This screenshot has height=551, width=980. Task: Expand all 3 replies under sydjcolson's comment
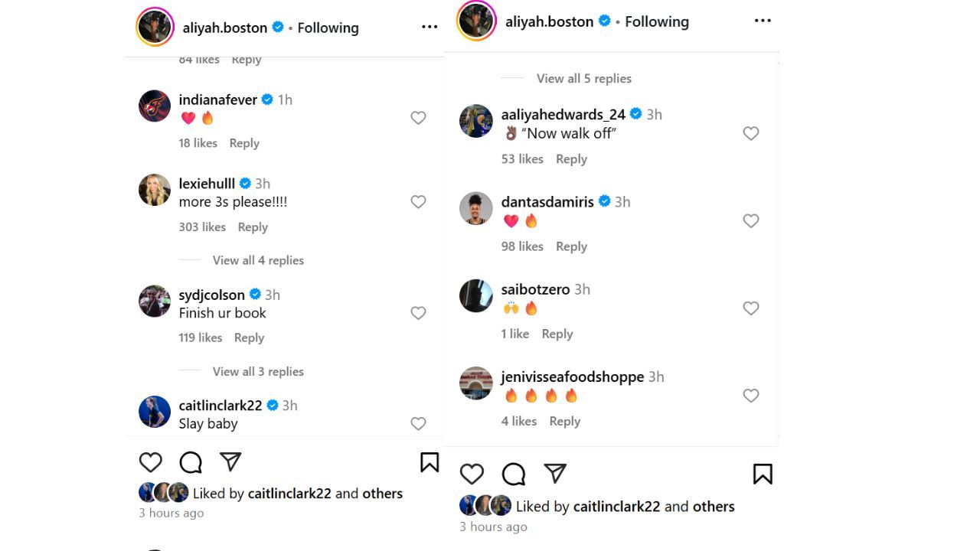pyautogui.click(x=258, y=371)
